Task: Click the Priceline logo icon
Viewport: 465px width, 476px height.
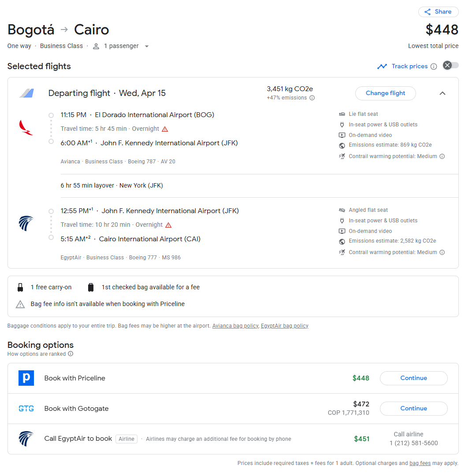Action: pyautogui.click(x=26, y=378)
